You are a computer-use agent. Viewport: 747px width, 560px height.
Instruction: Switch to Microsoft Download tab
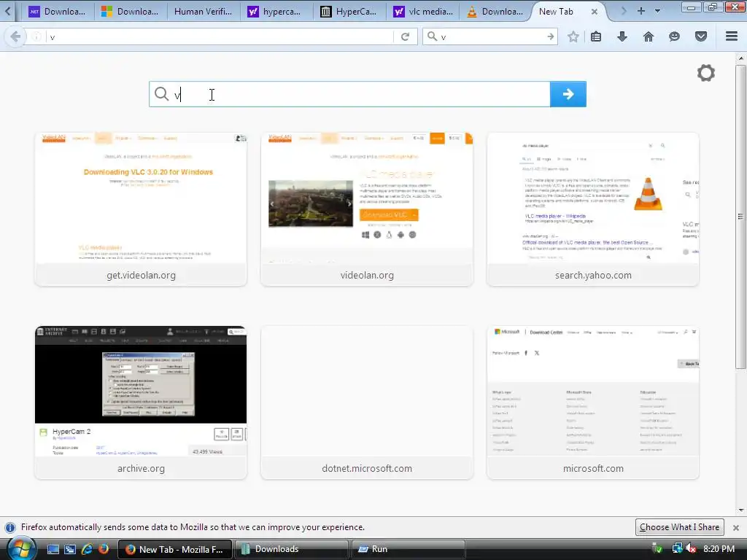click(131, 12)
